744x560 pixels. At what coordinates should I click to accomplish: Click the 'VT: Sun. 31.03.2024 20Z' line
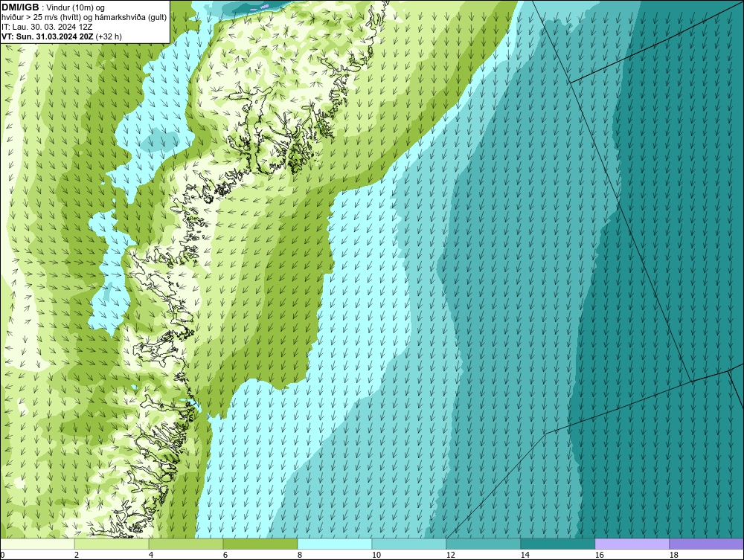[x=48, y=36]
